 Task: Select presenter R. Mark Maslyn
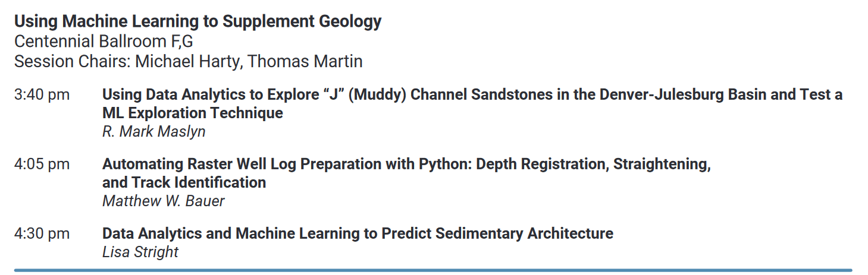pyautogui.click(x=153, y=132)
